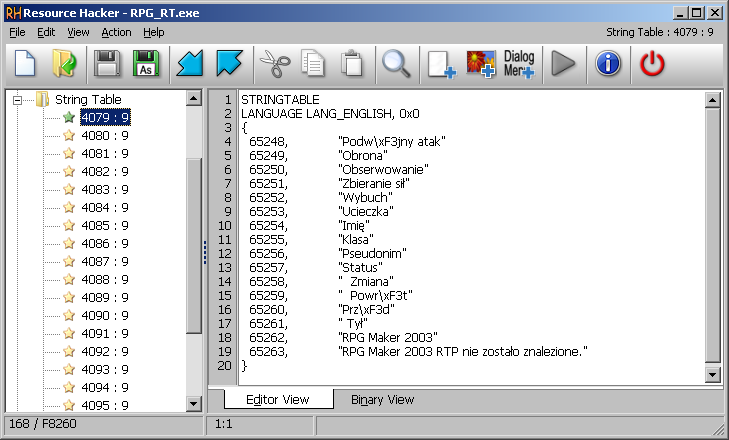This screenshot has width=729, height=440.
Task: Open a file with folder icon
Action: (x=64, y=64)
